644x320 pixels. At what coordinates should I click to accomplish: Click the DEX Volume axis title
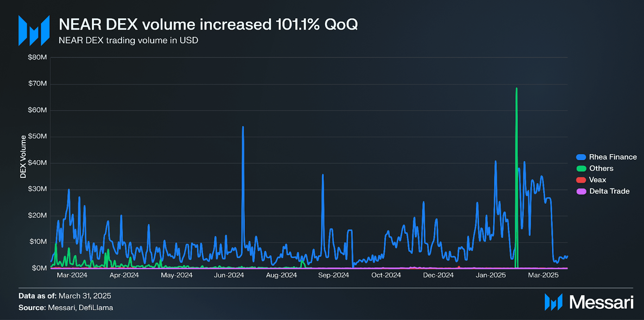coord(23,157)
